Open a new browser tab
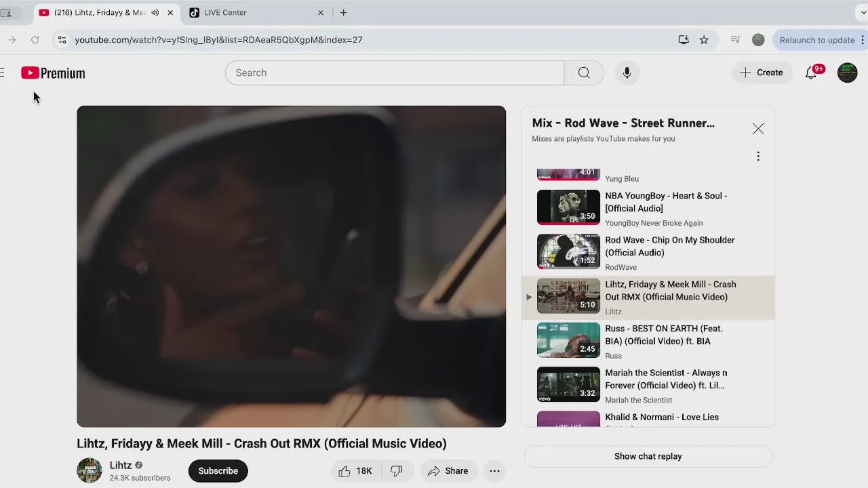868x488 pixels. click(x=343, y=12)
